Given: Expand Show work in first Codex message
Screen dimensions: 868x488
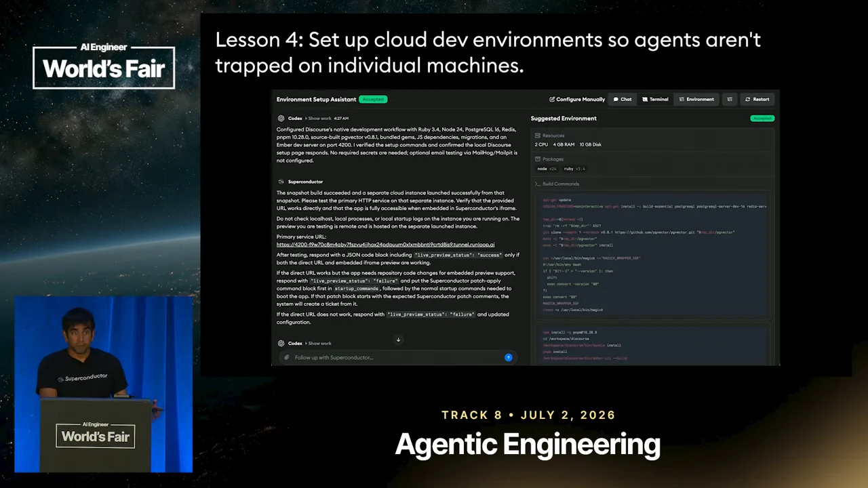Looking at the screenshot, I should pyautogui.click(x=319, y=119).
